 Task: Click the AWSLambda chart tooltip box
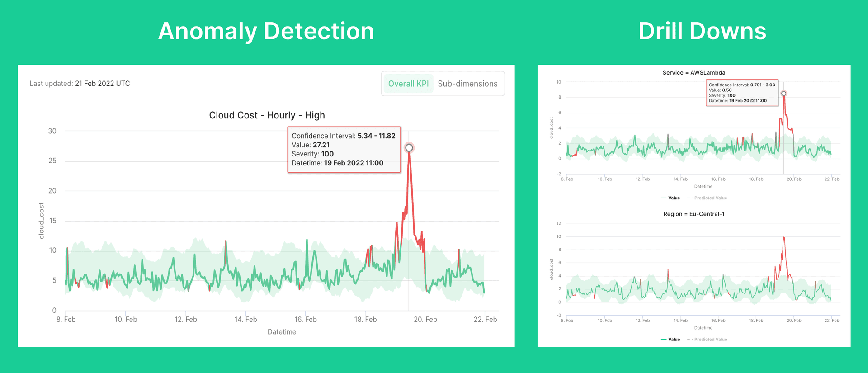tap(742, 93)
